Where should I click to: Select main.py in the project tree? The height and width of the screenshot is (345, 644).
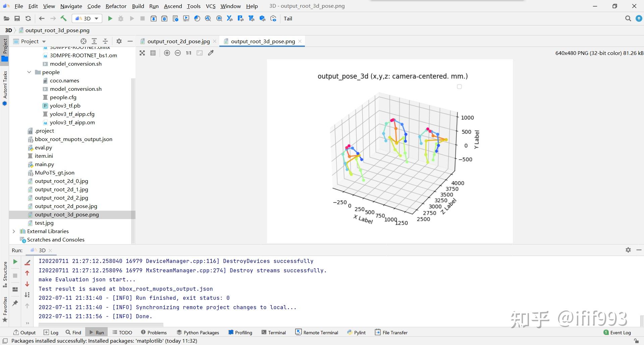pos(44,164)
